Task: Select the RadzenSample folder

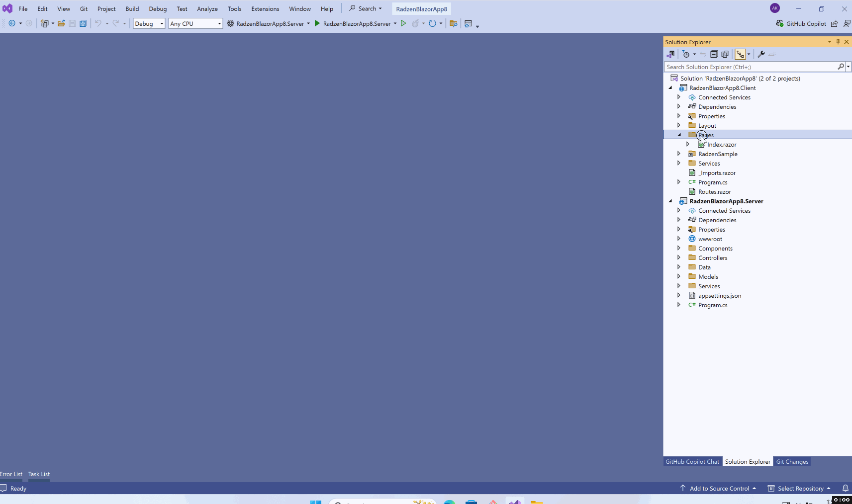Action: pos(718,154)
